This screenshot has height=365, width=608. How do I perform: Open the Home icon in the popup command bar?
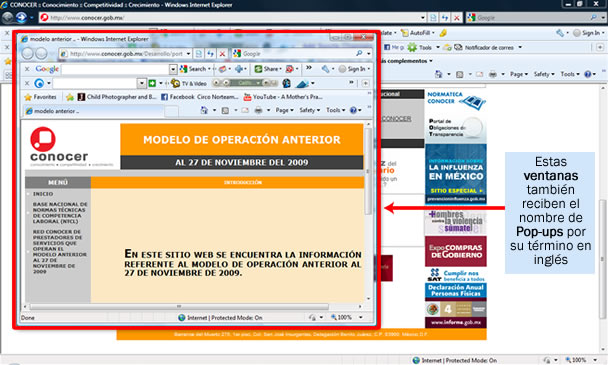204,111
